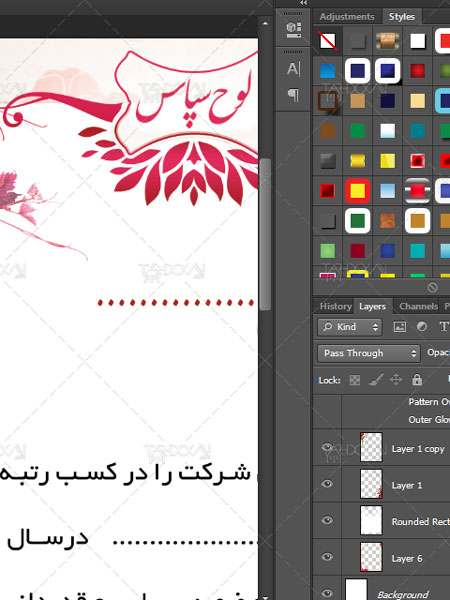The height and width of the screenshot is (600, 450).
Task: Select the Layers tab
Action: click(x=372, y=306)
